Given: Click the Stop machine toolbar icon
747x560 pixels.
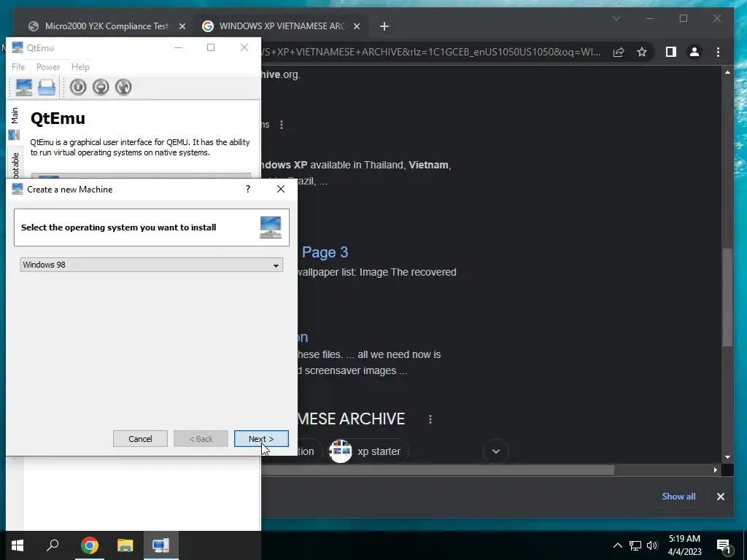Looking at the screenshot, I should coord(101,87).
